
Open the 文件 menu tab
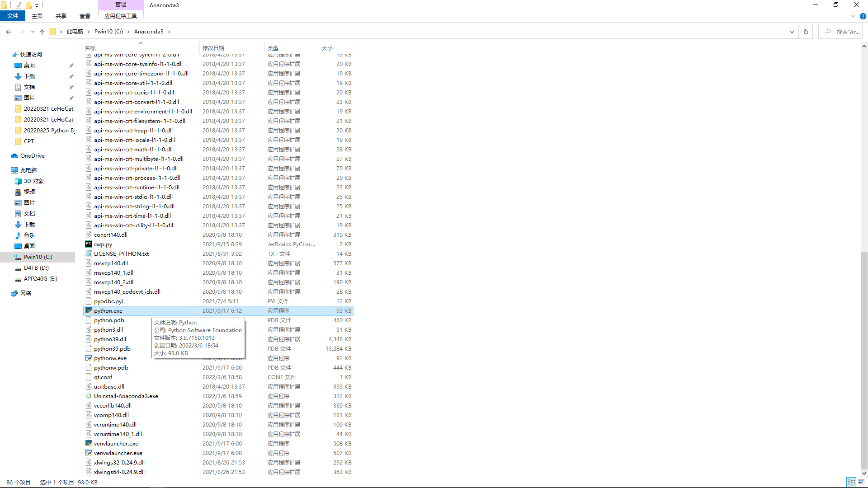13,16
